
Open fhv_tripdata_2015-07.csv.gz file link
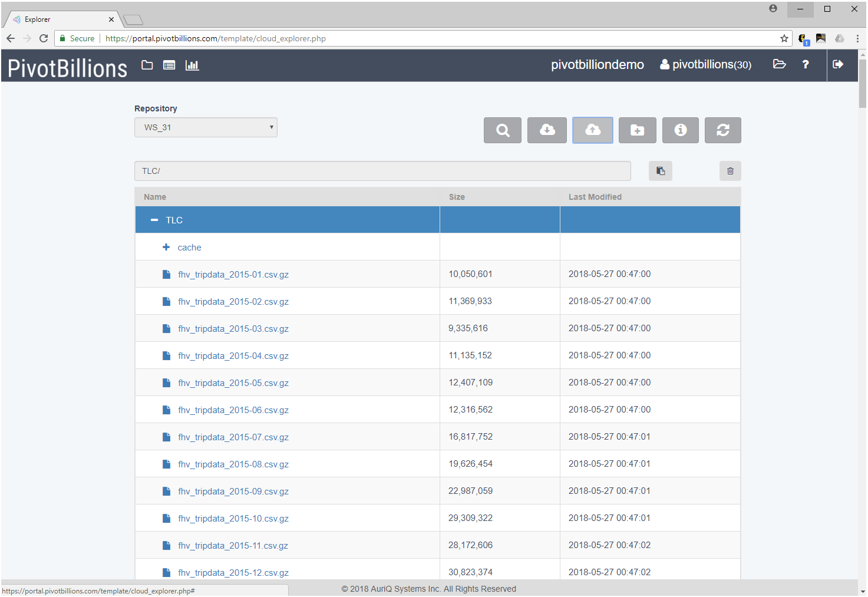(233, 437)
